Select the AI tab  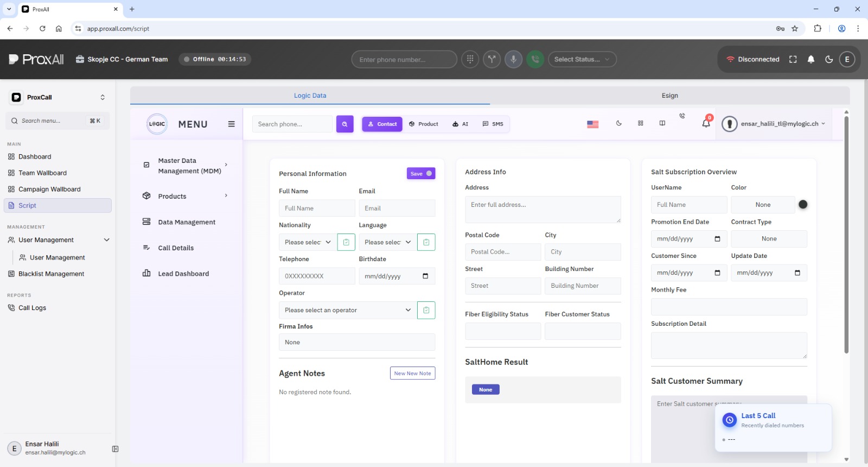[460, 124]
